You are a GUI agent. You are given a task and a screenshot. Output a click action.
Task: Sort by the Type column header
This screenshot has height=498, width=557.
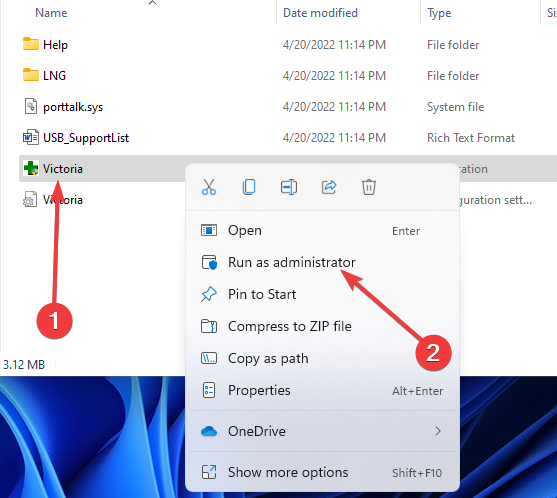coord(439,13)
